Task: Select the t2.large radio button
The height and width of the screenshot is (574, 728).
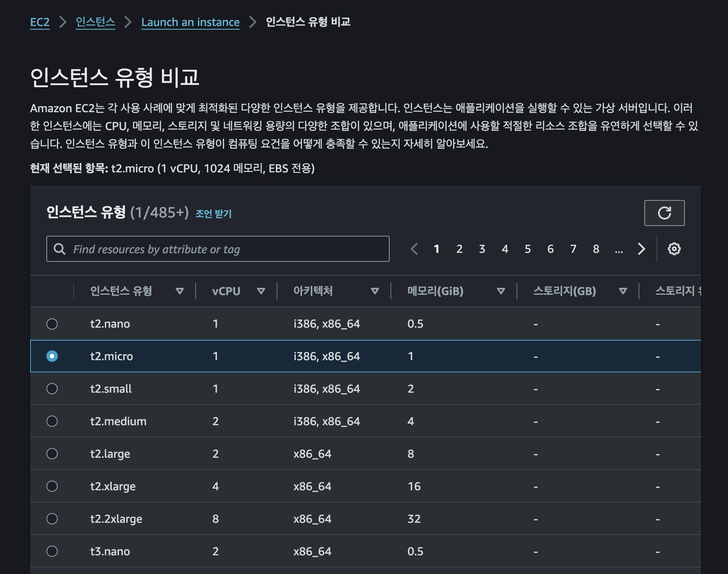Action: pyautogui.click(x=52, y=454)
